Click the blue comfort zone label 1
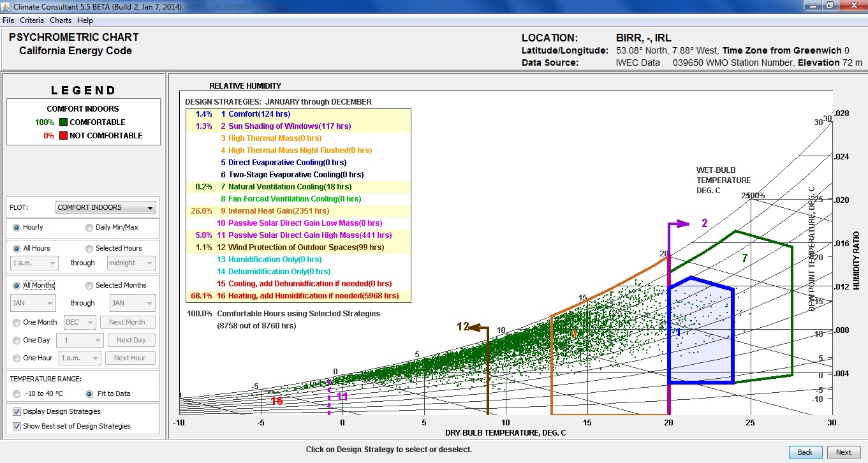 pyautogui.click(x=679, y=332)
